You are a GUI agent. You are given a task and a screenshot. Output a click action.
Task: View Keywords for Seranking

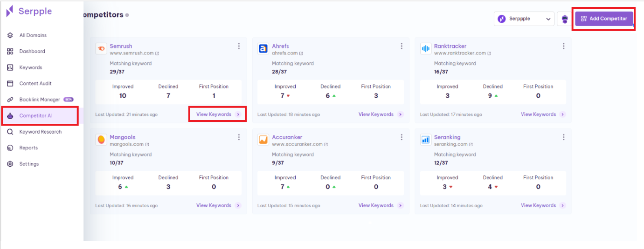click(543, 206)
